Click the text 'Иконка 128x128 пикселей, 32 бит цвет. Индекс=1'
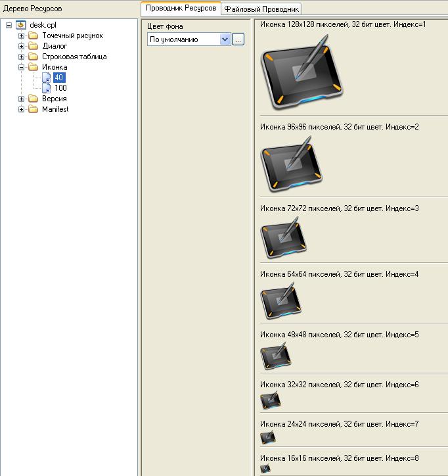Image resolution: width=448 pixels, height=476 pixels. pyautogui.click(x=343, y=24)
